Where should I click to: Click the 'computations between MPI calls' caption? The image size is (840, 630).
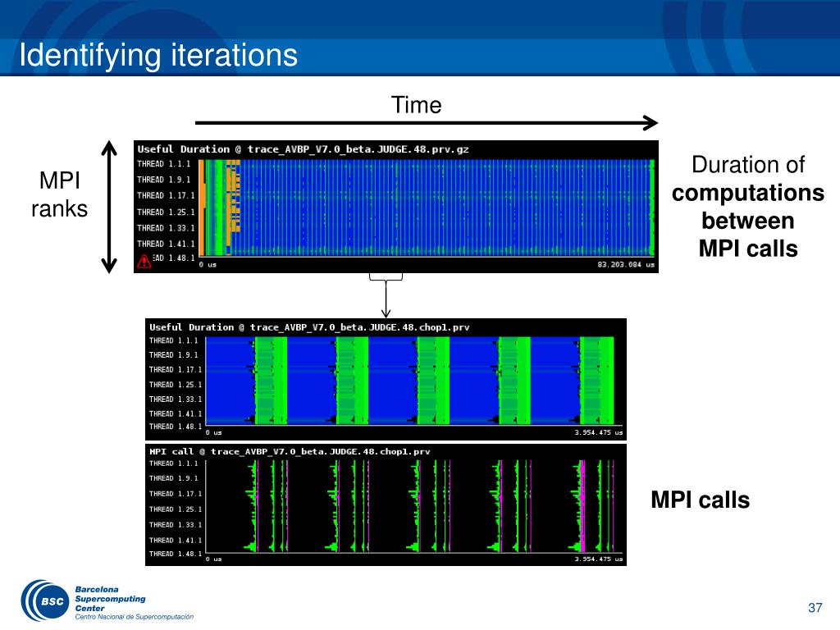coord(748,221)
